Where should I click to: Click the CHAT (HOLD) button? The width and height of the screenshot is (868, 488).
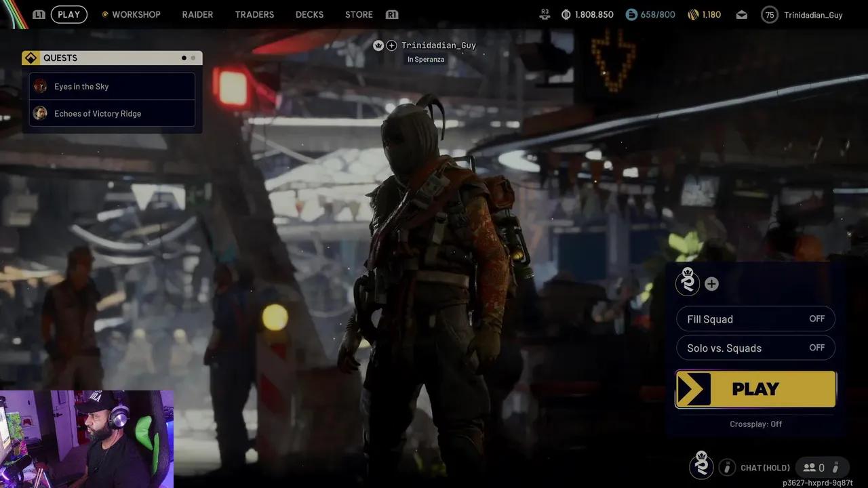tap(765, 468)
